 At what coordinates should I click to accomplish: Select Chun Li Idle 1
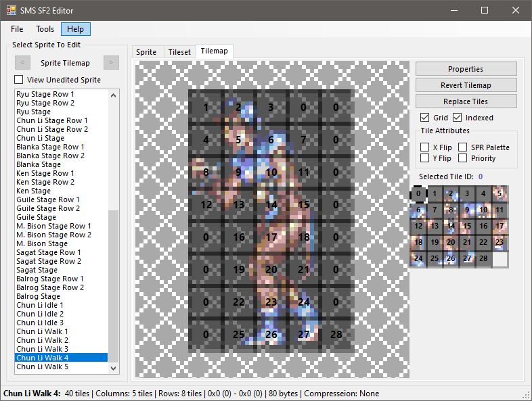pos(61,306)
